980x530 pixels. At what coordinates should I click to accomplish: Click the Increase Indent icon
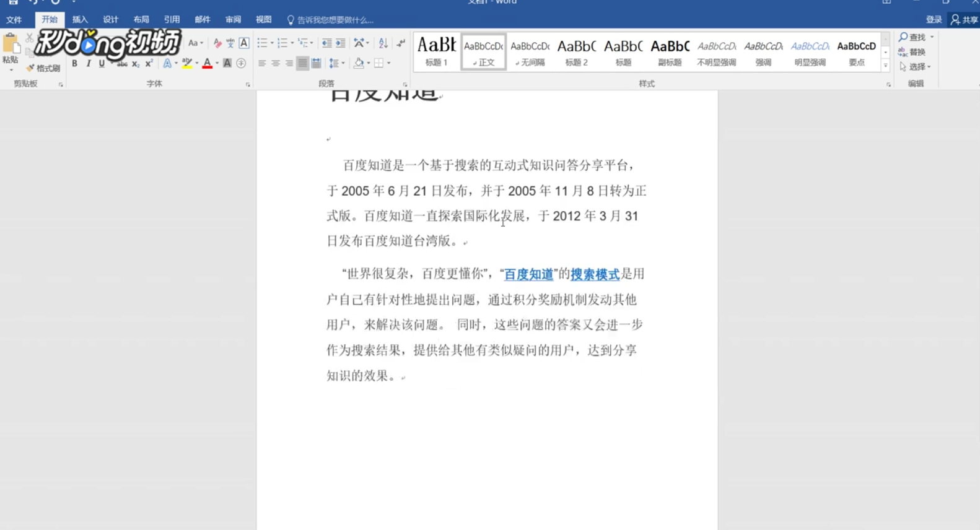(x=341, y=43)
